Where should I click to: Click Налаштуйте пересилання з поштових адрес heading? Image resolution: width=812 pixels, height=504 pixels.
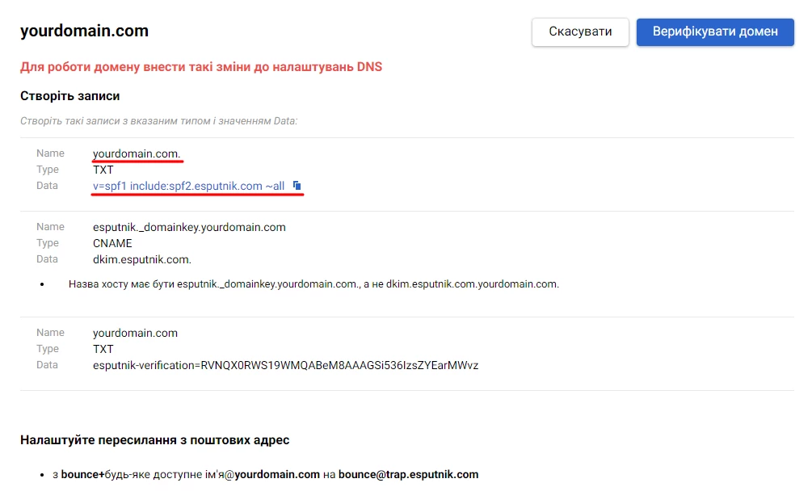(155, 440)
